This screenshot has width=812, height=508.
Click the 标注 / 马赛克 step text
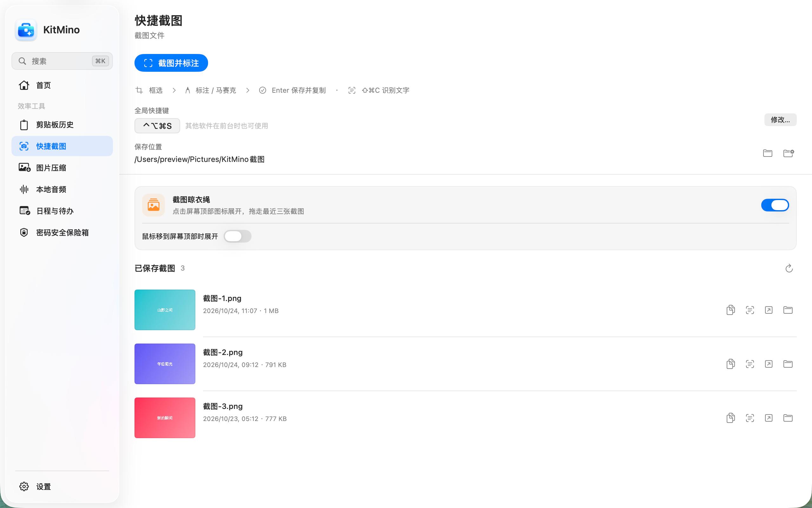point(216,90)
